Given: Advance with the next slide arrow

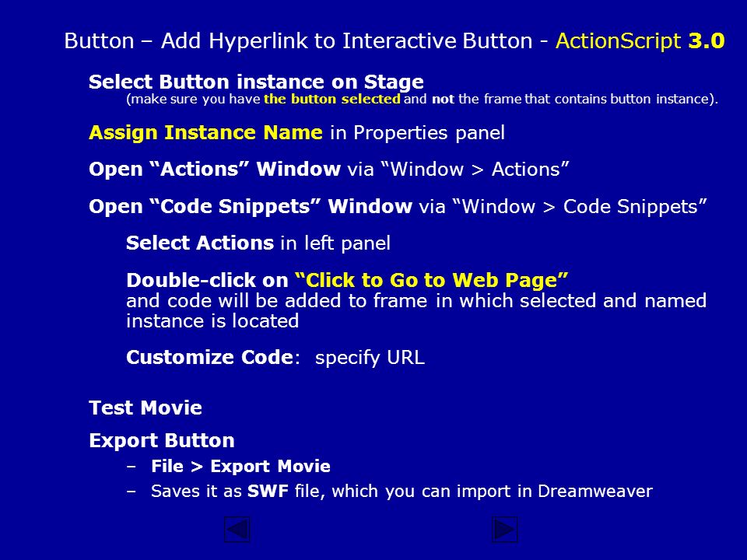Looking at the screenshot, I should [504, 529].
